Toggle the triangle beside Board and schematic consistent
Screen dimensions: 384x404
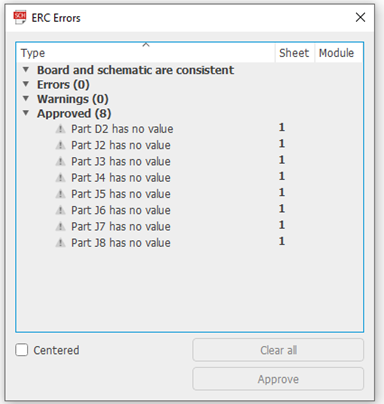[x=26, y=70]
